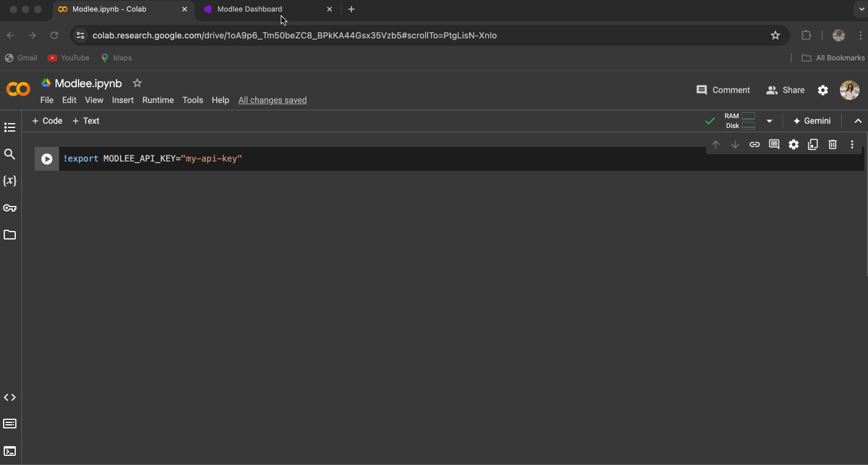
Task: Open find and replace sidebar icon
Action: coord(10,154)
